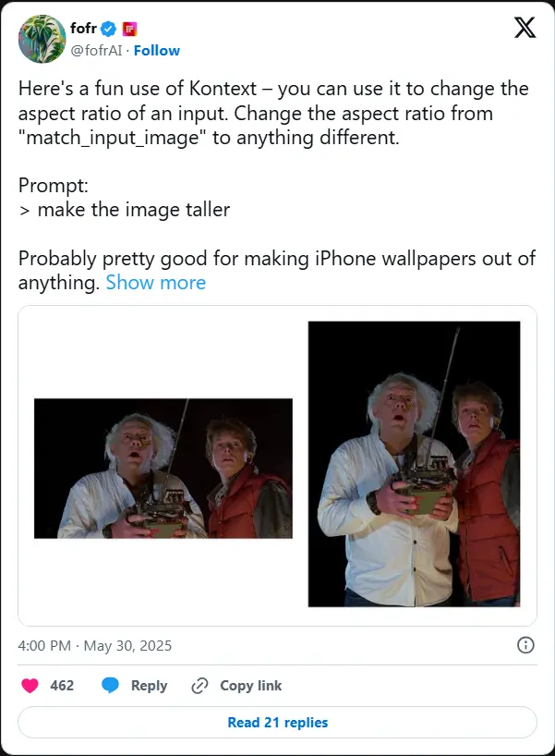This screenshot has height=756, width=555.
Task: Click the 4:00 PM May 30 timestamp
Action: (x=95, y=646)
